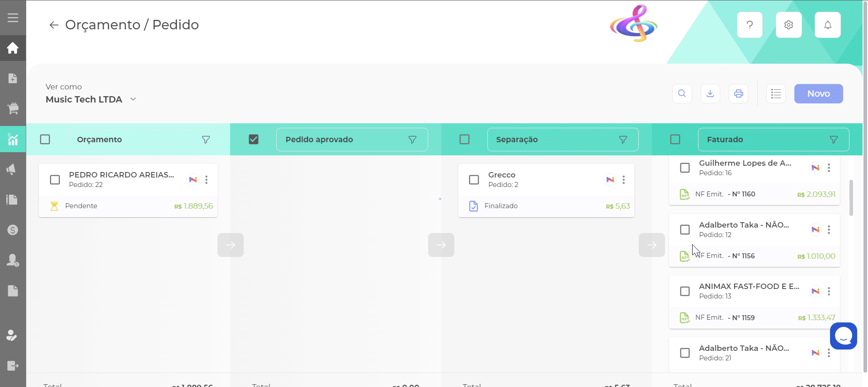Open the help question mark
The height and width of the screenshot is (387, 868).
750,25
